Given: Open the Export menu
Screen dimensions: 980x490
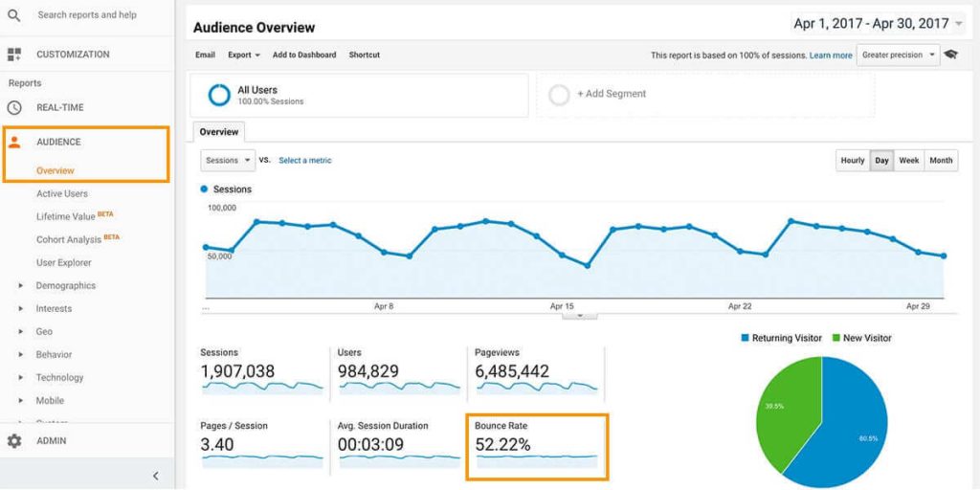Looking at the screenshot, I should 243,56.
